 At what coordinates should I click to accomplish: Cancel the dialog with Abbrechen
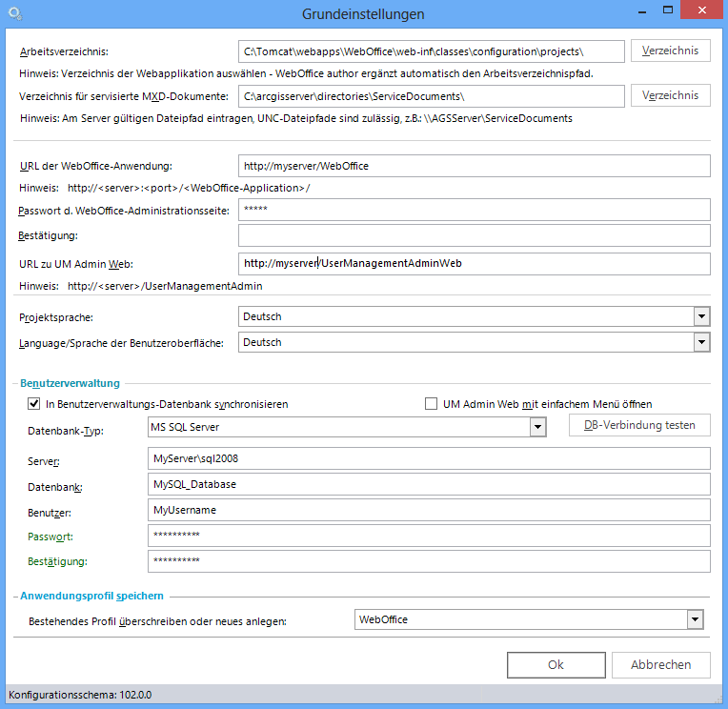coord(660,665)
